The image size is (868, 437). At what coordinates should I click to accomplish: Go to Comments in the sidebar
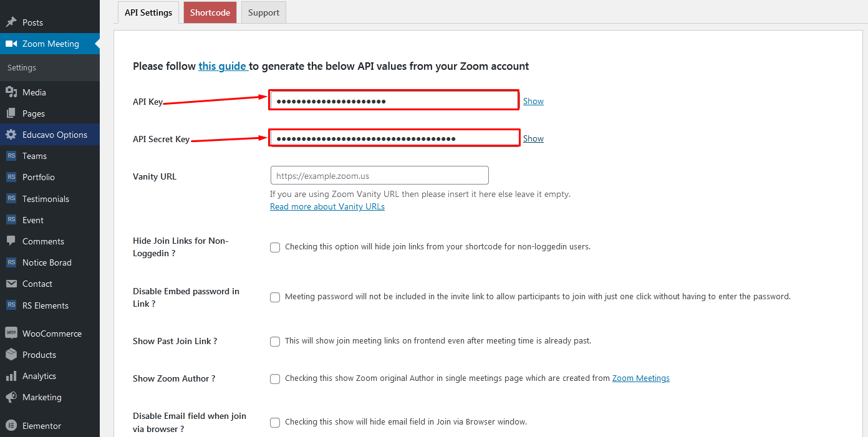(x=50, y=241)
